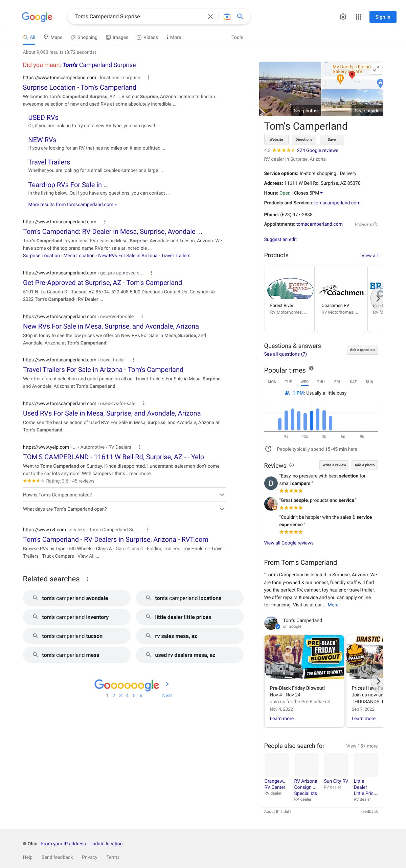Click the Directions button
The image size is (406, 868).
(x=304, y=139)
